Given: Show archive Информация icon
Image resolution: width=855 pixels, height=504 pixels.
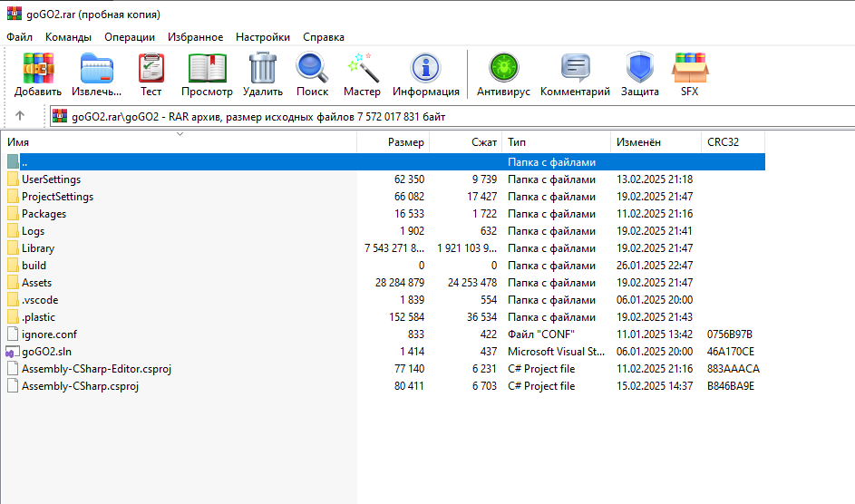Looking at the screenshot, I should [425, 69].
